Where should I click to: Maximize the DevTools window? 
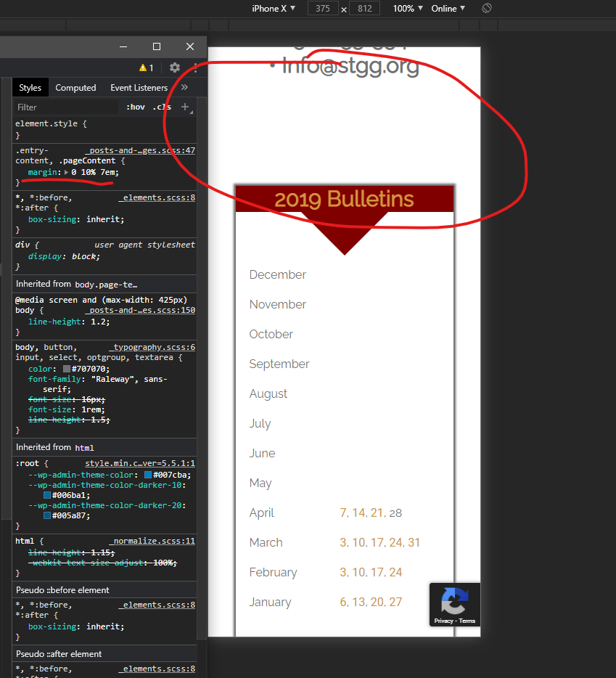click(157, 46)
